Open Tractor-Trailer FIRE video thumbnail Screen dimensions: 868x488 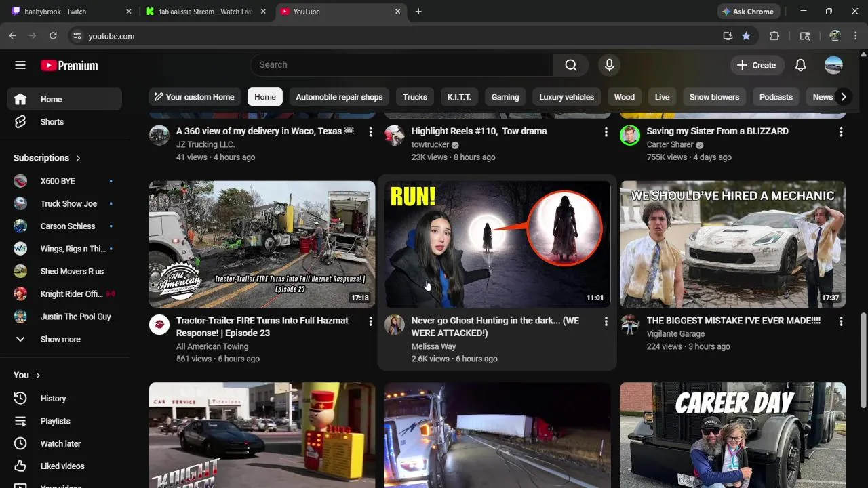(262, 244)
